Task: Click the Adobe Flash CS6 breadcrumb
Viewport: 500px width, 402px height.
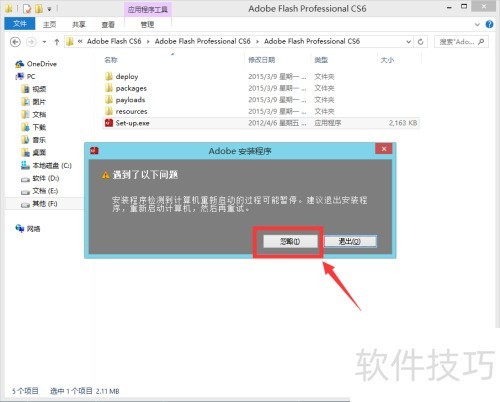Action: pos(114,41)
